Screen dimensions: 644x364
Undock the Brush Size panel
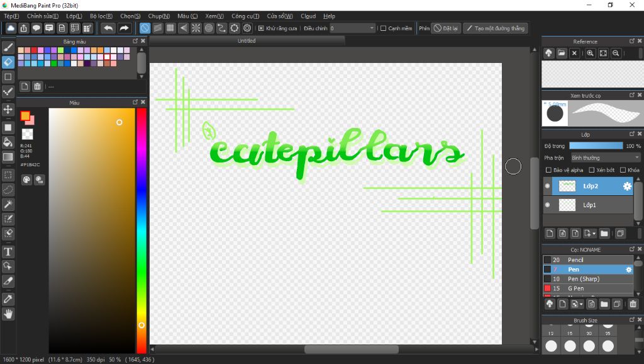click(x=632, y=319)
